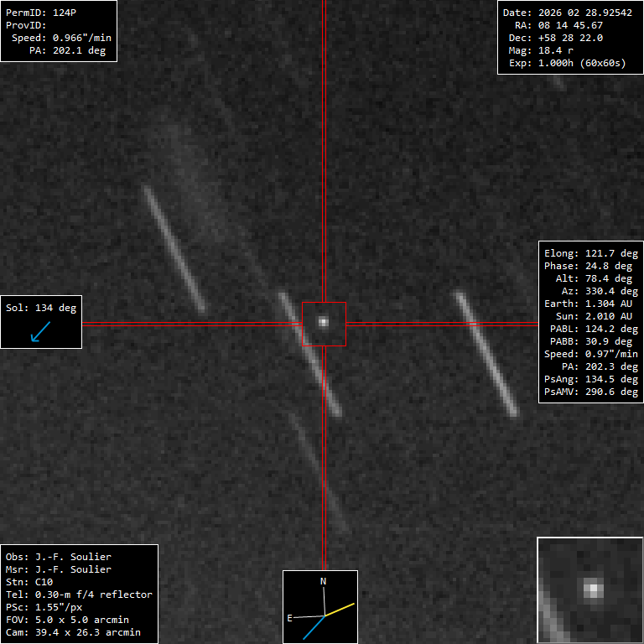Screen dimensions: 644x644
Task: Click the E label on the compass
Action: 290,618
